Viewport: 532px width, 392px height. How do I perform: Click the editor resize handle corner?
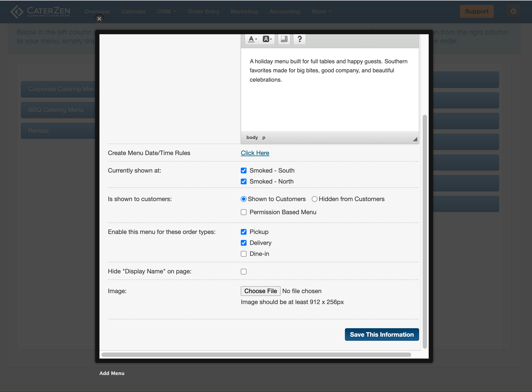415,139
